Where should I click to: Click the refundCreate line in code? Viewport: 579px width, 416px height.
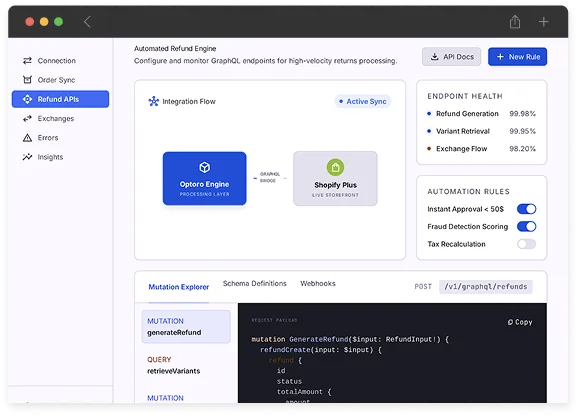321,350
